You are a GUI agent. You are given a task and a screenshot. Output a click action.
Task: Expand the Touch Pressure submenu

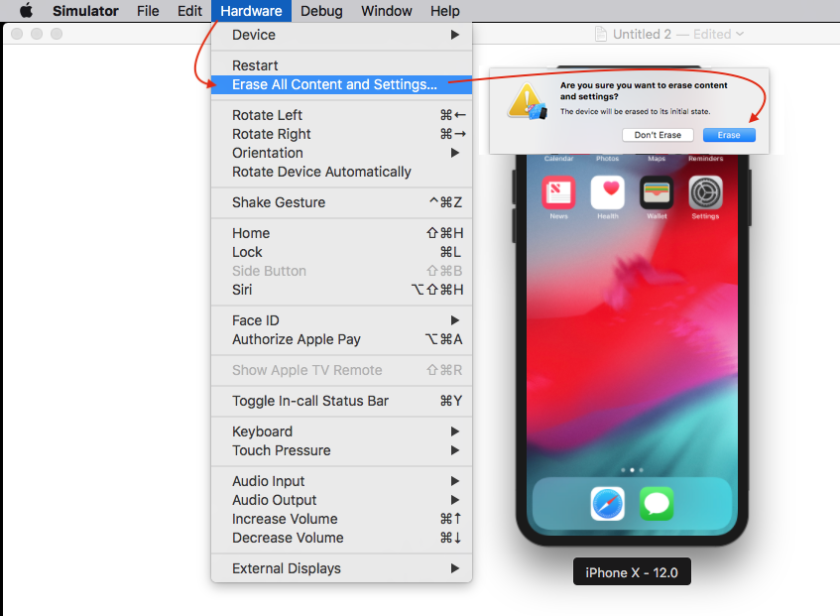[341, 450]
